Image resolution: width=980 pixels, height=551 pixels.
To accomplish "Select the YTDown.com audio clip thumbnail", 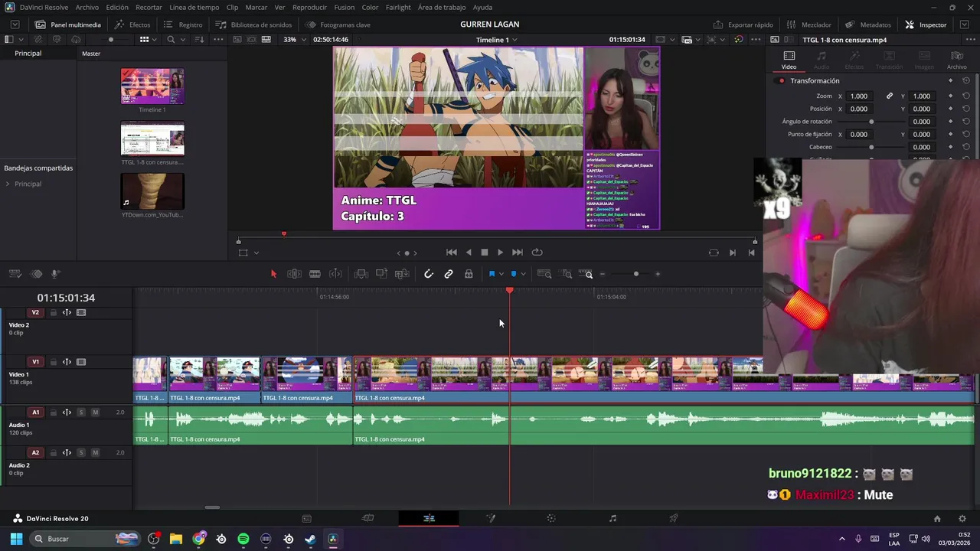I will point(152,191).
